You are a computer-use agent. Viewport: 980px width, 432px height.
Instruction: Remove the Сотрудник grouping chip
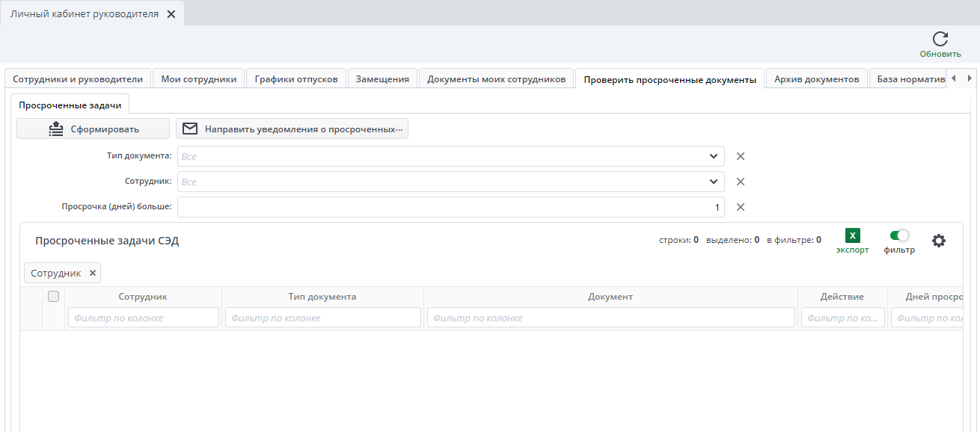[x=93, y=273]
